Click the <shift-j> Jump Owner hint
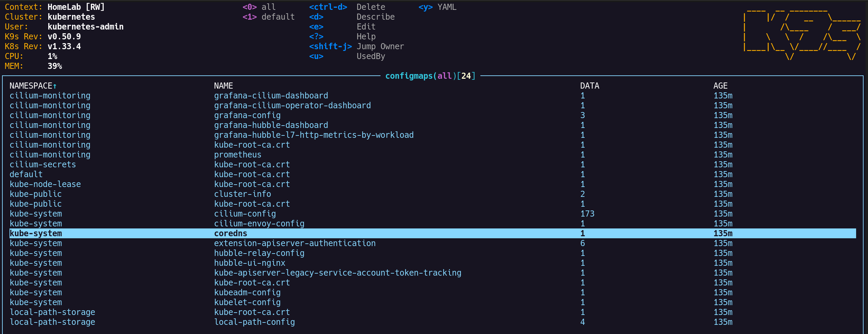Image resolution: width=868 pixels, height=334 pixels. 357,47
